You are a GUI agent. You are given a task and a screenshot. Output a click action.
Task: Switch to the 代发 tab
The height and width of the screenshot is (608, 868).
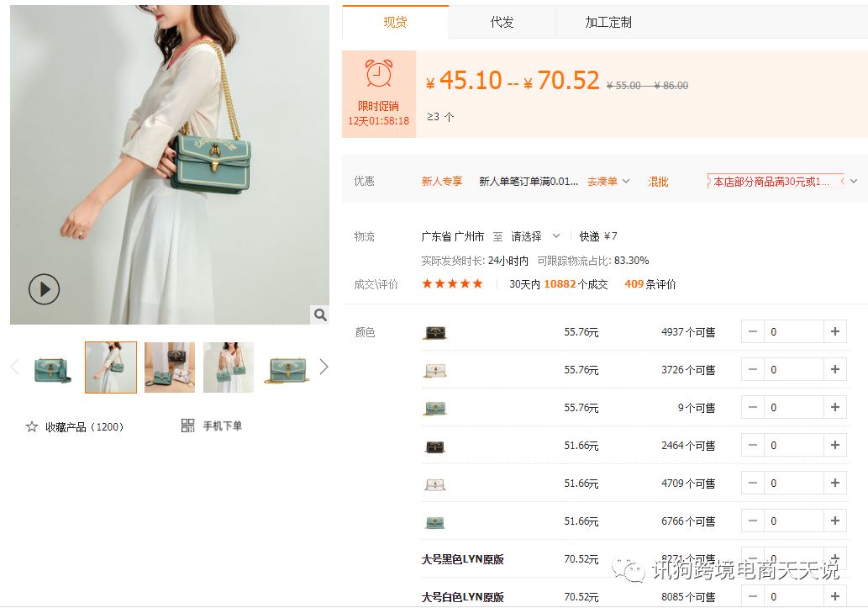(502, 22)
